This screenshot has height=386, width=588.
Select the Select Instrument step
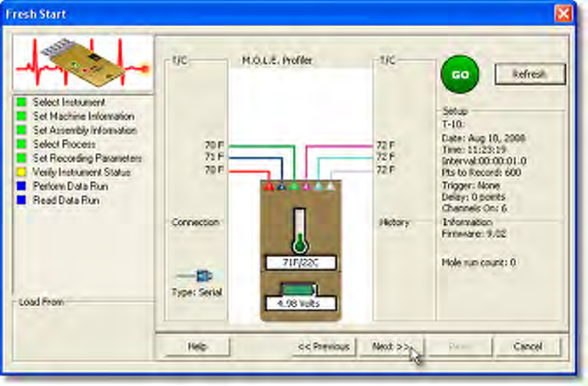coord(69,102)
